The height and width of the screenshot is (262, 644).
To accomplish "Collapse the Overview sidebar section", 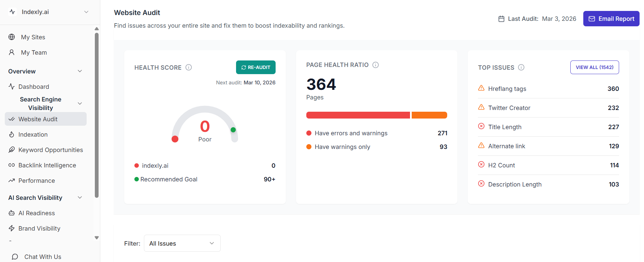I will [x=80, y=71].
